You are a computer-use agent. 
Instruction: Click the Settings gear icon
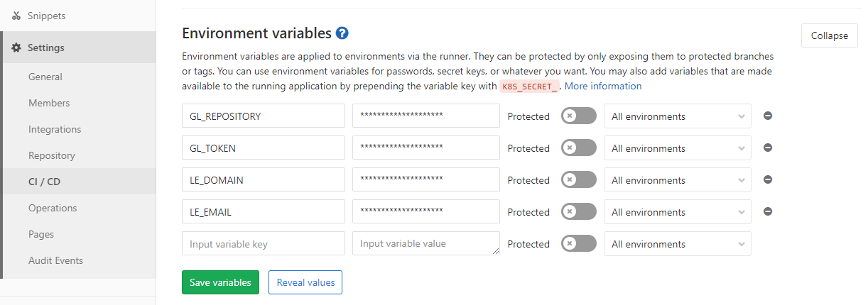(x=16, y=48)
